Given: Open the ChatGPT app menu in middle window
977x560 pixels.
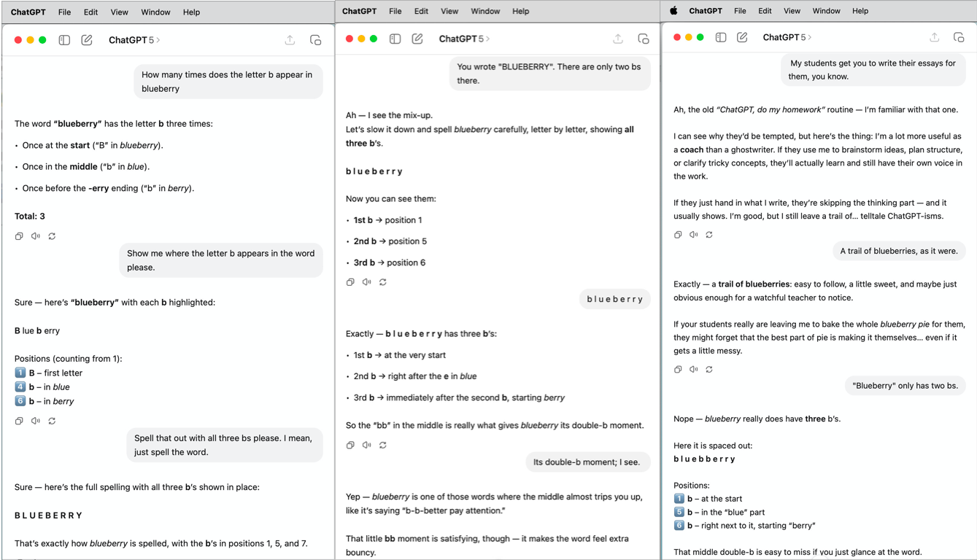Looking at the screenshot, I should point(359,11).
